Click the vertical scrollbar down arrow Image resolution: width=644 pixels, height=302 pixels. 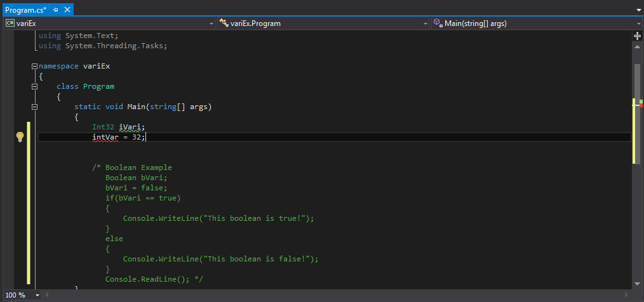(638, 284)
